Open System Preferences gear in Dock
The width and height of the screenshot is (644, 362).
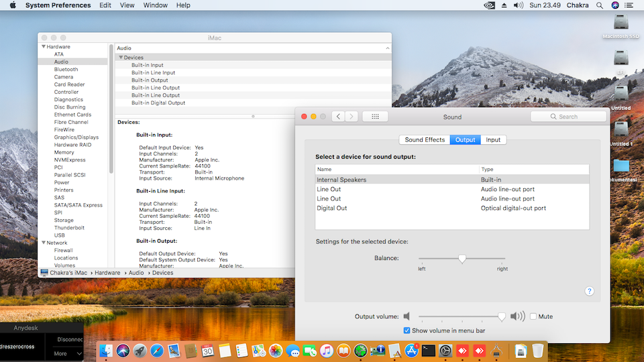(445, 351)
